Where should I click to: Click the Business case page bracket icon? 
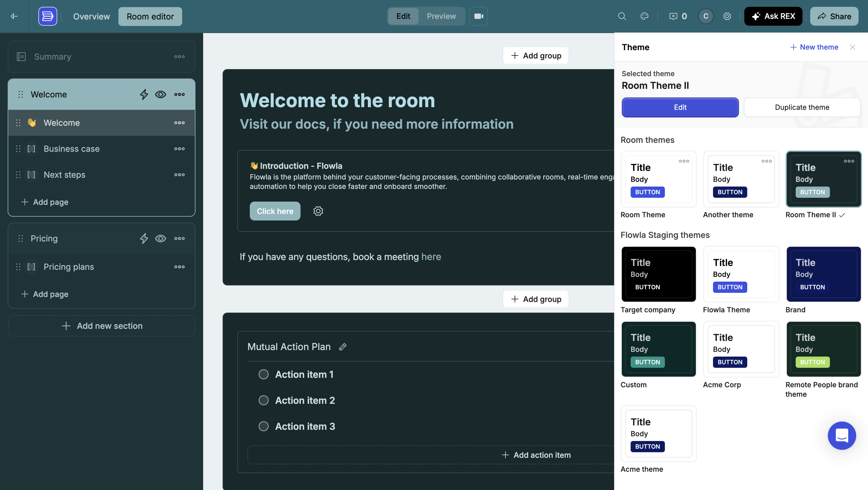pos(31,148)
